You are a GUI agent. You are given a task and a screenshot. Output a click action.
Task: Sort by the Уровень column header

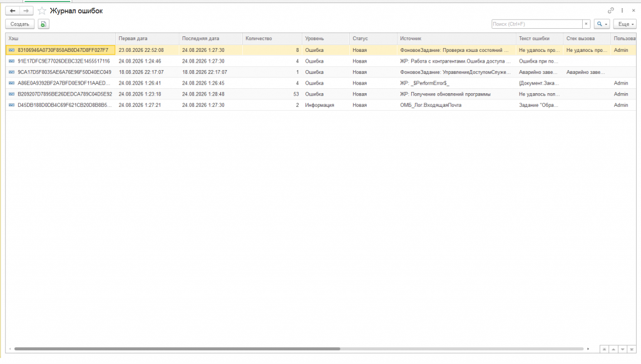pyautogui.click(x=326, y=38)
